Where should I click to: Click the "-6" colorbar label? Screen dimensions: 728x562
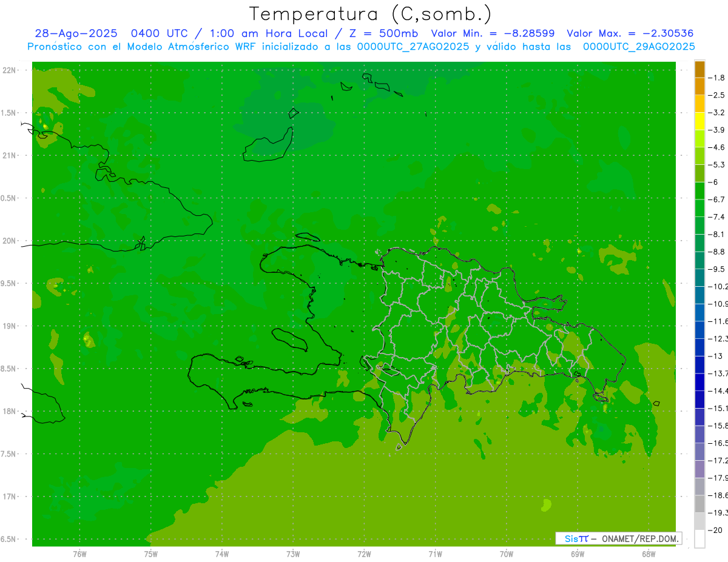pos(713,182)
